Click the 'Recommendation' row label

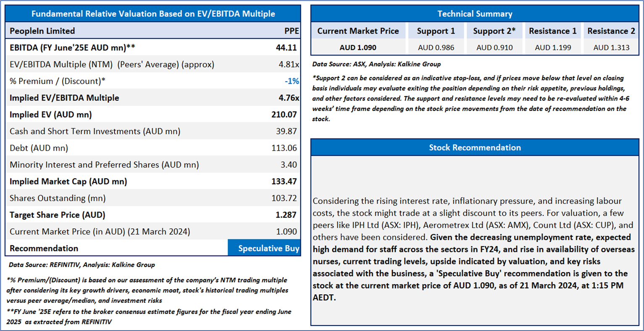pos(44,249)
